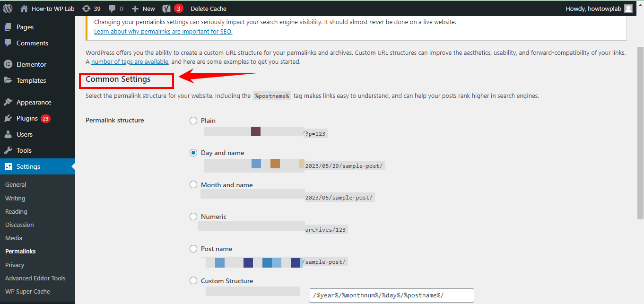Open the updates icon showing 39
Viewport: 644px width, 304px height.
coord(87,9)
